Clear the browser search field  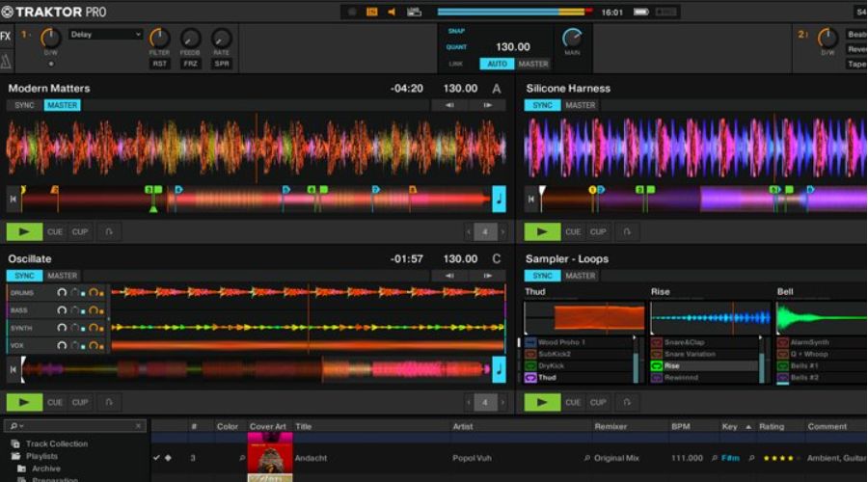click(138, 426)
